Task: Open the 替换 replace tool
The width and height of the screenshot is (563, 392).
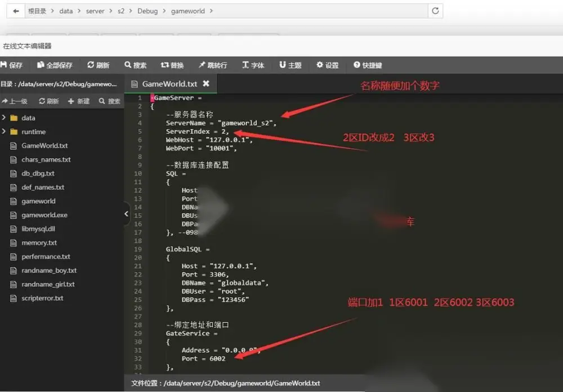Action: [x=172, y=65]
